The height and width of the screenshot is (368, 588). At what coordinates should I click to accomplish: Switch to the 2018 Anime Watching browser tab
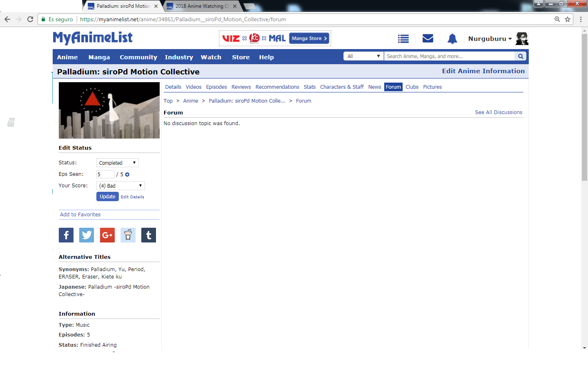[202, 6]
